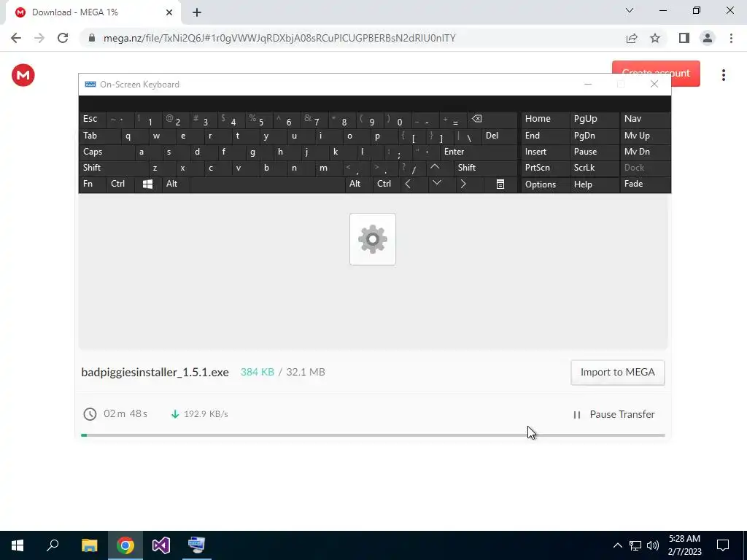747x560 pixels.
Task: Toggle left Ctrl key
Action: pyautogui.click(x=120, y=184)
